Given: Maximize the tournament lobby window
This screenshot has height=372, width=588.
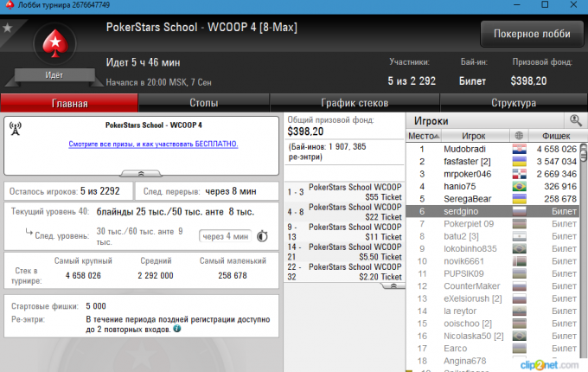Looking at the screenshot, I should [545, 5].
